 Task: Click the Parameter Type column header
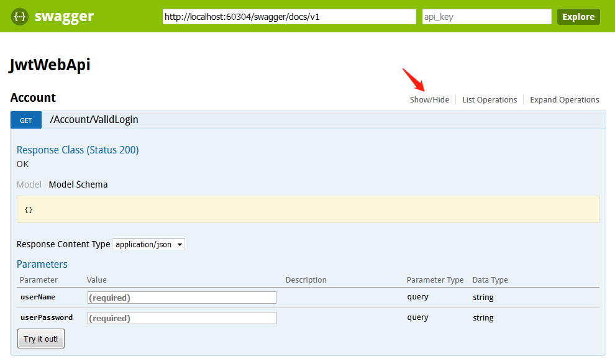(x=435, y=280)
